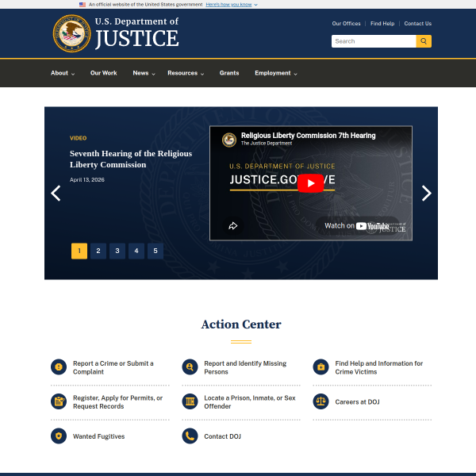
Task: Advance carousel with right arrow
Action: click(426, 193)
